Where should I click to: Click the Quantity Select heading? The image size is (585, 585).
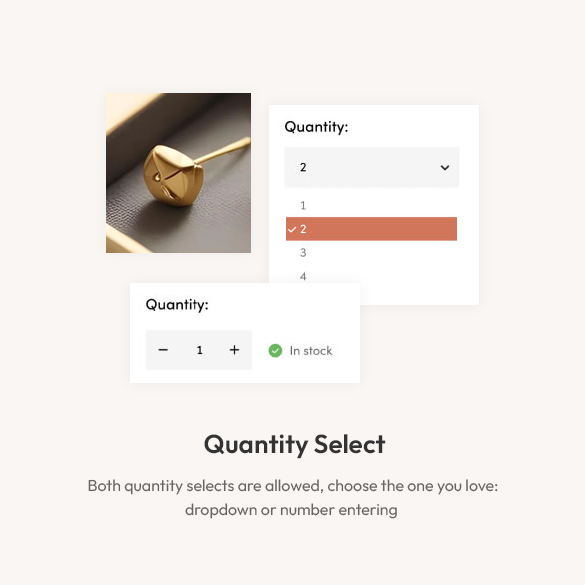[x=294, y=445]
